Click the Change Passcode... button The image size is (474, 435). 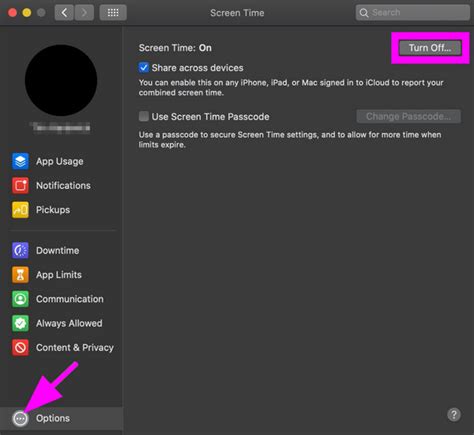point(409,117)
